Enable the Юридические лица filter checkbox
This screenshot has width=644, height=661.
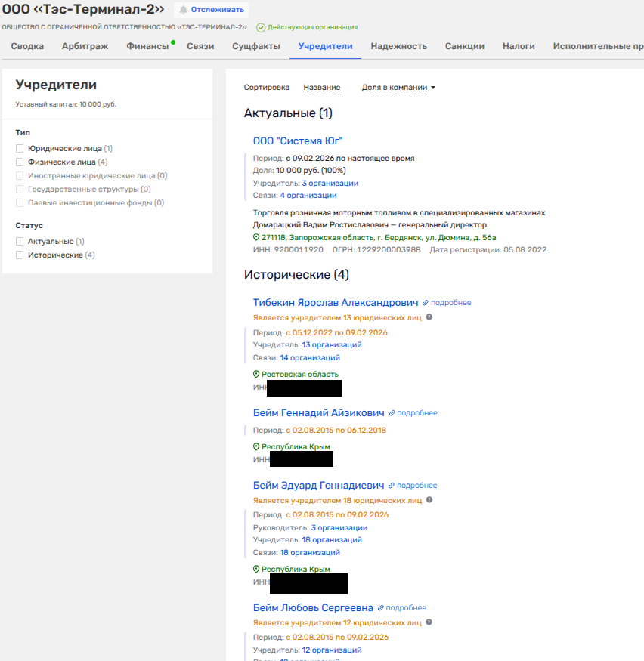pos(20,149)
